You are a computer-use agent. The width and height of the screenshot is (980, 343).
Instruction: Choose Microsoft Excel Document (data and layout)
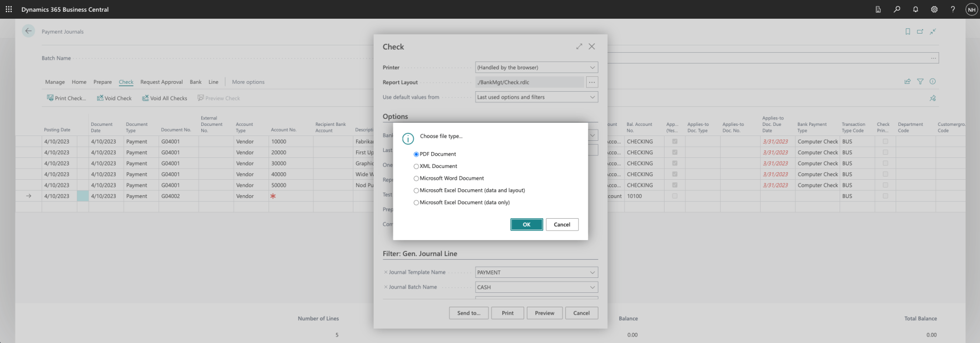pyautogui.click(x=416, y=190)
